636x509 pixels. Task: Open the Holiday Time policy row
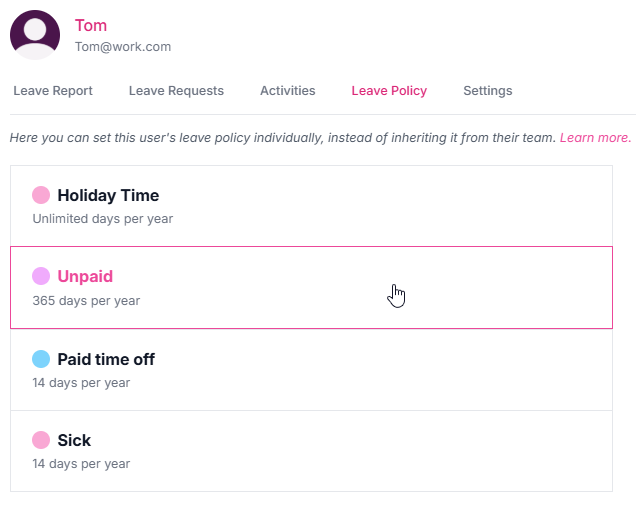tap(312, 206)
